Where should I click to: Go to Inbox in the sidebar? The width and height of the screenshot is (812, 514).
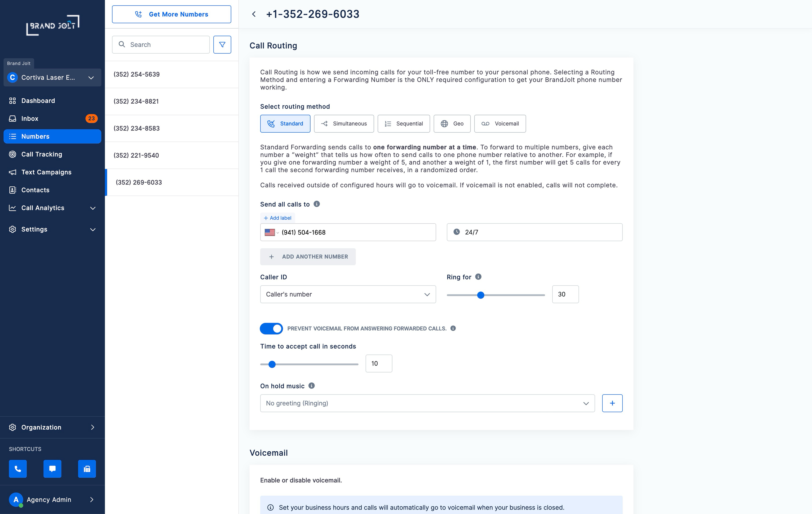point(30,118)
